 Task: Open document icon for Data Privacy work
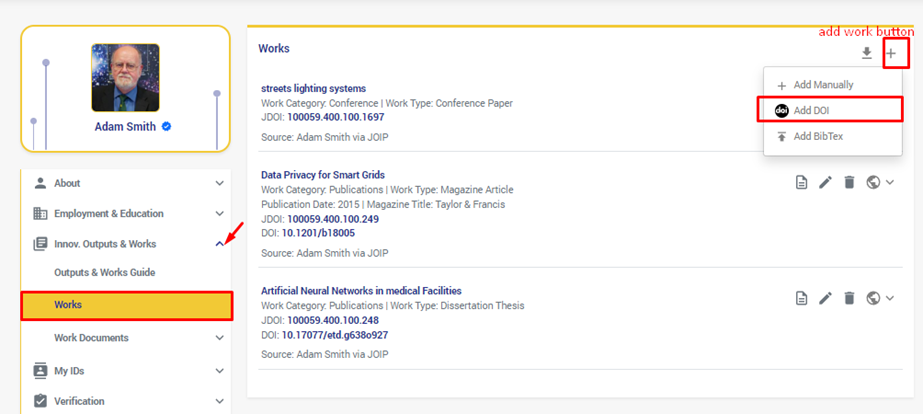point(801,182)
